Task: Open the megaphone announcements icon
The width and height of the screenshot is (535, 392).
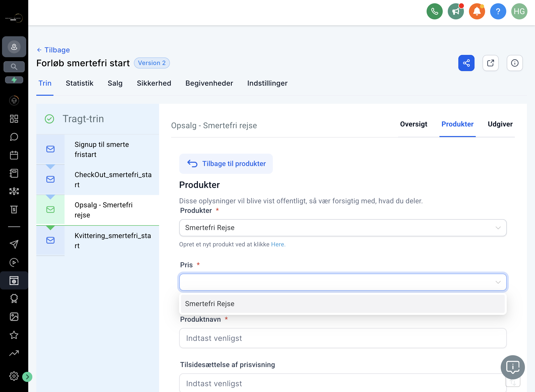Action: pos(456,11)
